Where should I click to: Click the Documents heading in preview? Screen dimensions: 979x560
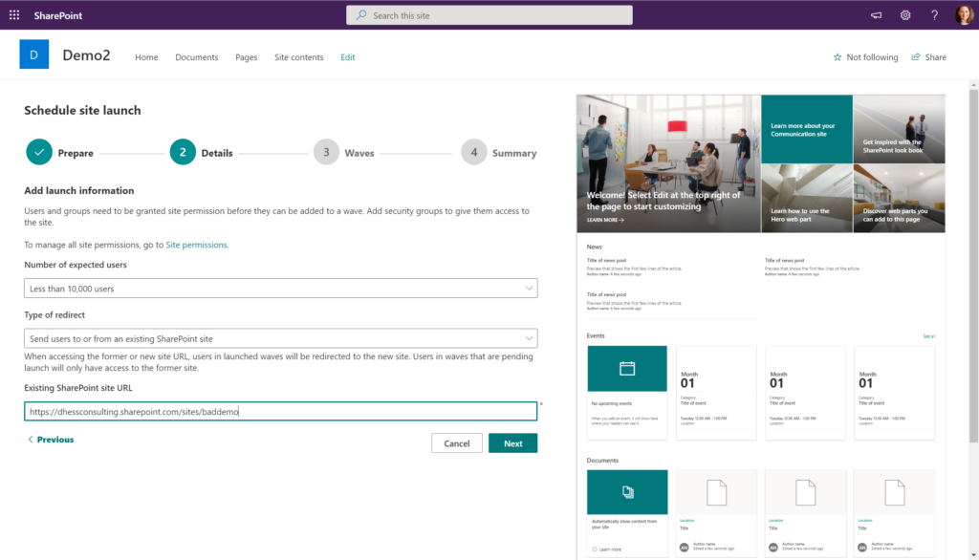tap(602, 461)
